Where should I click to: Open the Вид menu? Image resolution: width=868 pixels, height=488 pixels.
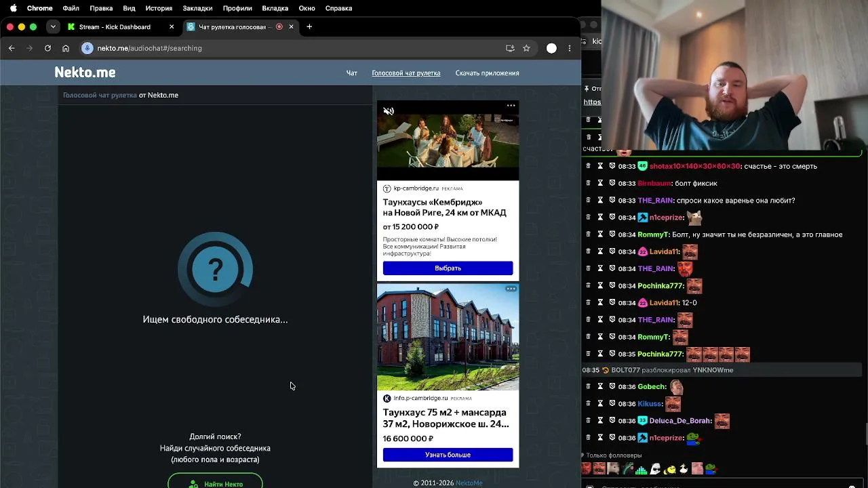coord(129,8)
